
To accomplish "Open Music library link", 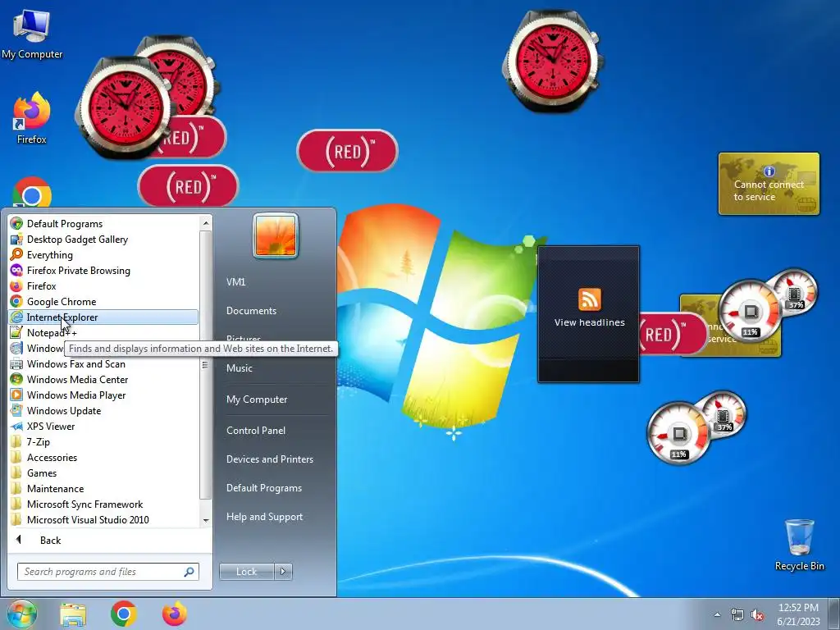I will 239,368.
